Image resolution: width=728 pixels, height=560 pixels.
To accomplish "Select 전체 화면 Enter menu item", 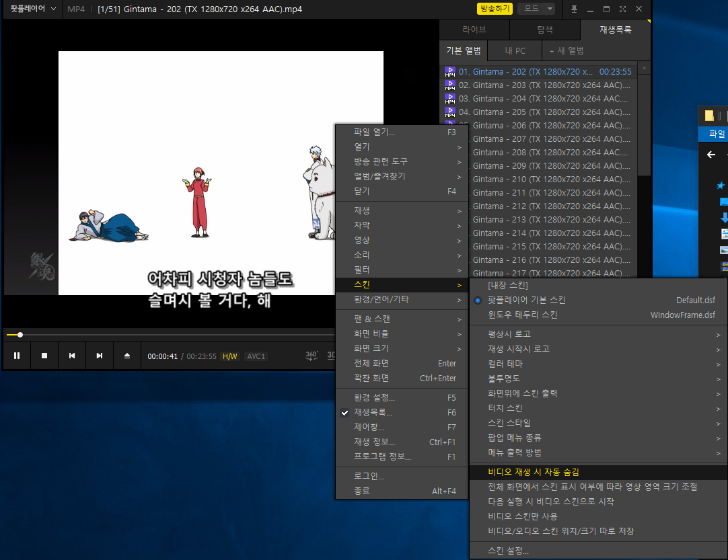I will 402,363.
